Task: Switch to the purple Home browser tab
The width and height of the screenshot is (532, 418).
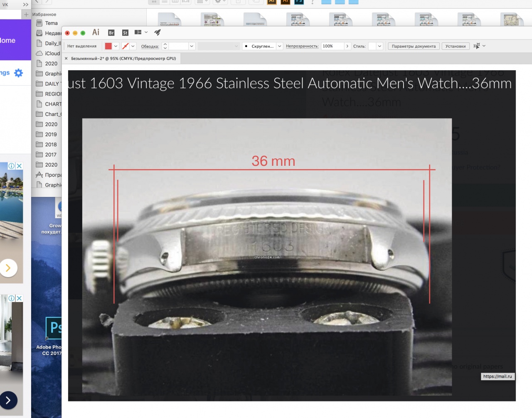Action: [x=15, y=40]
